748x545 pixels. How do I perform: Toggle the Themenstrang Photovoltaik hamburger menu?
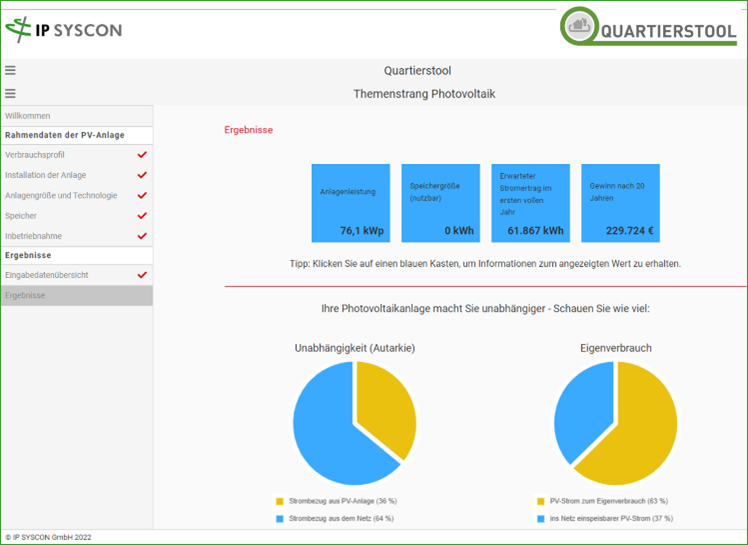pos(10,94)
